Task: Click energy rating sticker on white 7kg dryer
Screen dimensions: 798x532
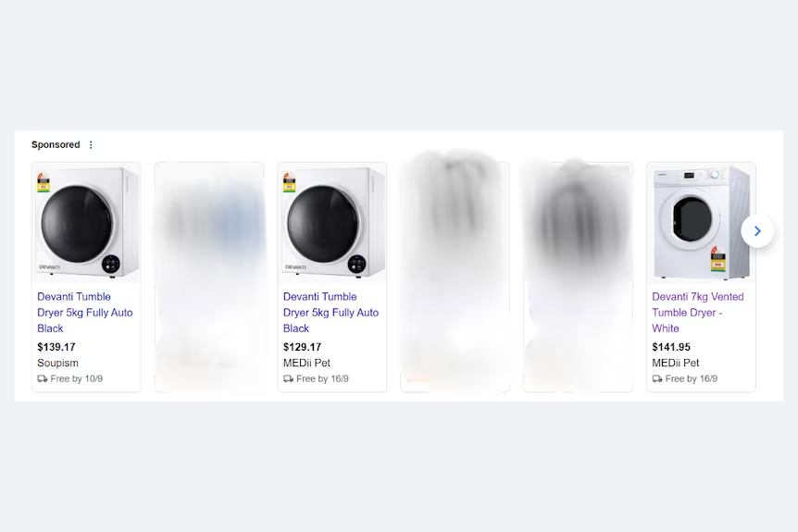Action: point(717,259)
